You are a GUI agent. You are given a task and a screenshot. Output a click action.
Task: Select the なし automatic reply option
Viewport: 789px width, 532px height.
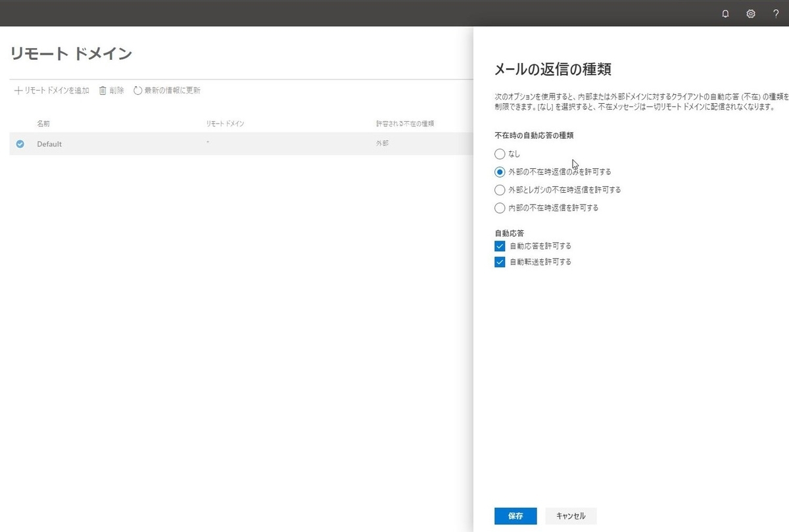500,154
